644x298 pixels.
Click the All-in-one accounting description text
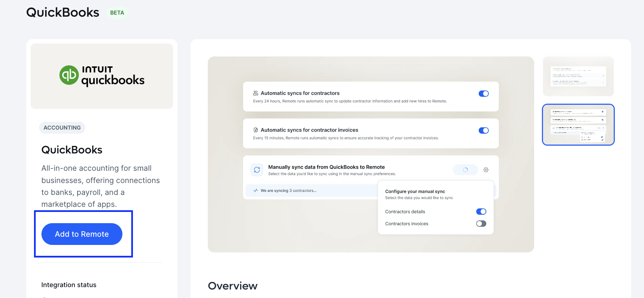tap(101, 186)
